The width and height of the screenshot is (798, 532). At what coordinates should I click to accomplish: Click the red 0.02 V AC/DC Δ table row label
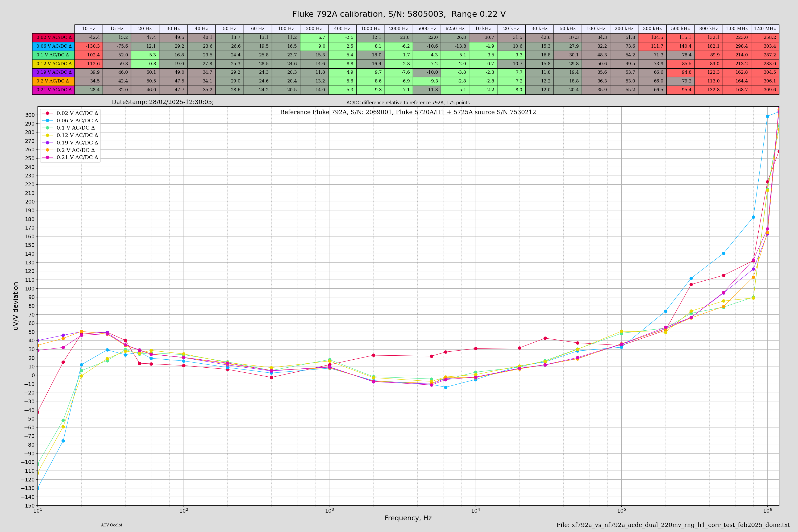(x=54, y=37)
